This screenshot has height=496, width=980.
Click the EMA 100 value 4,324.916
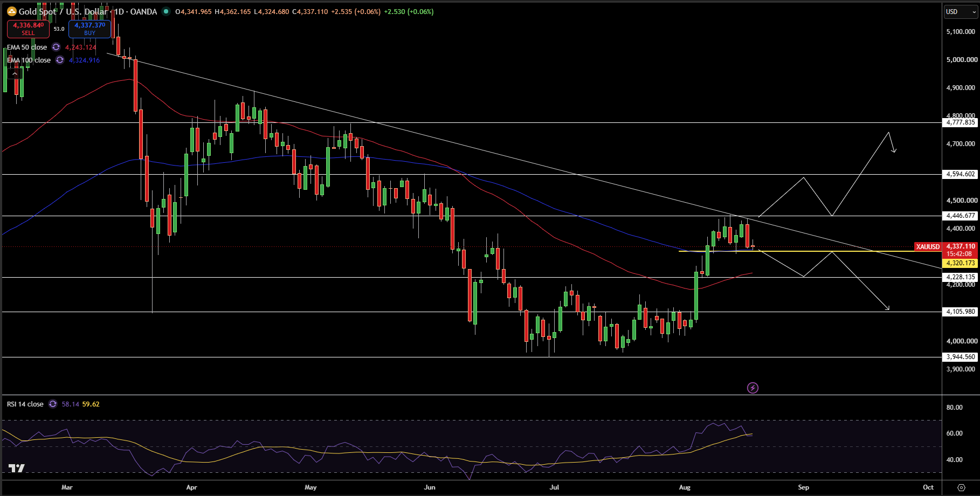coord(85,60)
